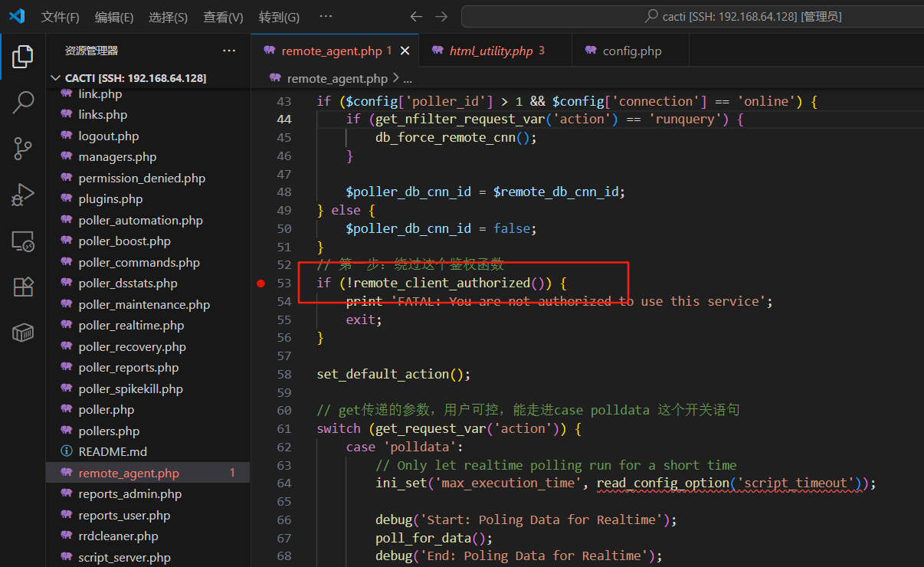Click the cacti SSH command center search box
This screenshot has height=567, width=924.
(x=692, y=16)
